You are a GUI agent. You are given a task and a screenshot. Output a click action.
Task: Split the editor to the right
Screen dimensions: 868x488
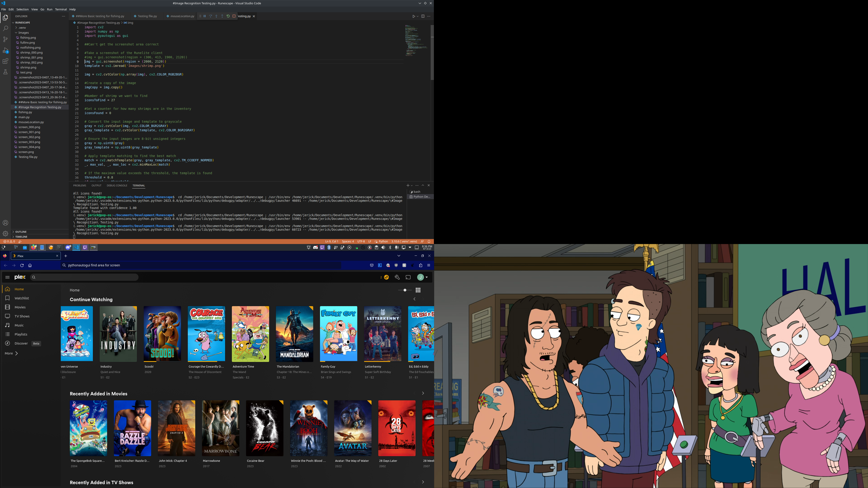point(423,16)
